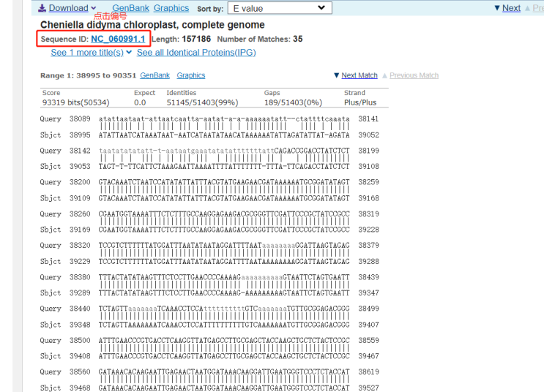
Task: Click Sbjct end position 39288
Action: (x=368, y=261)
